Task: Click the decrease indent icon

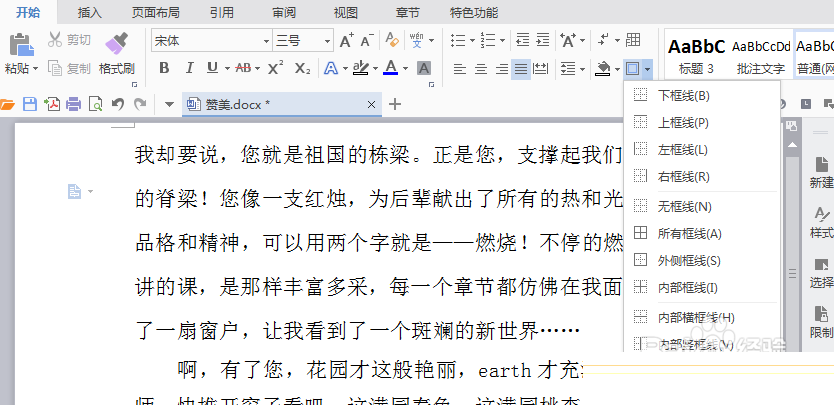Action: click(x=523, y=40)
